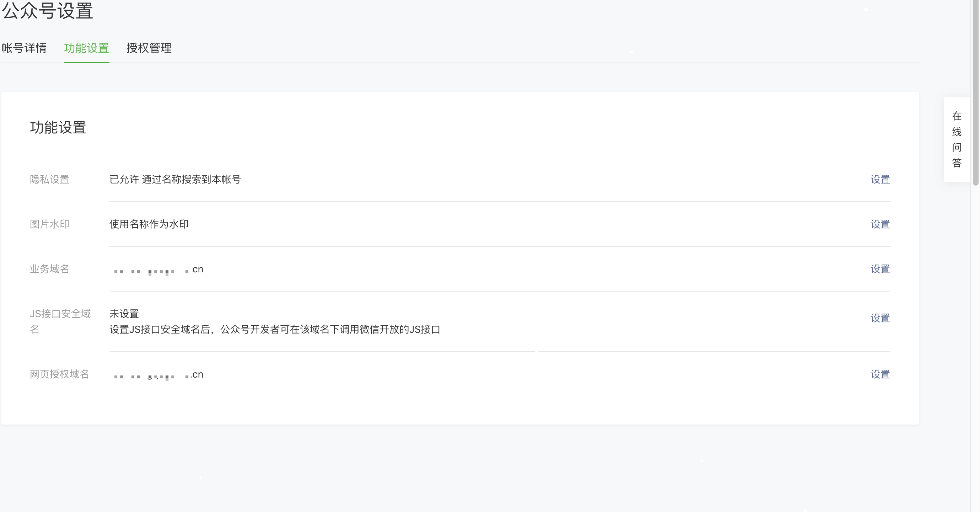
Task: Click the JS接口 description sentence
Action: coord(274,329)
